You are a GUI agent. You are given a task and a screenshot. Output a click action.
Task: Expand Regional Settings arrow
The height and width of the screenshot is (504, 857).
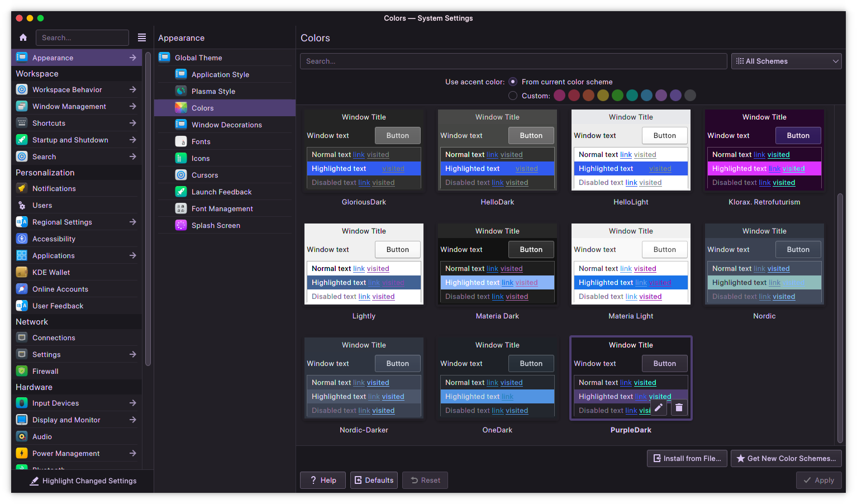(x=133, y=222)
